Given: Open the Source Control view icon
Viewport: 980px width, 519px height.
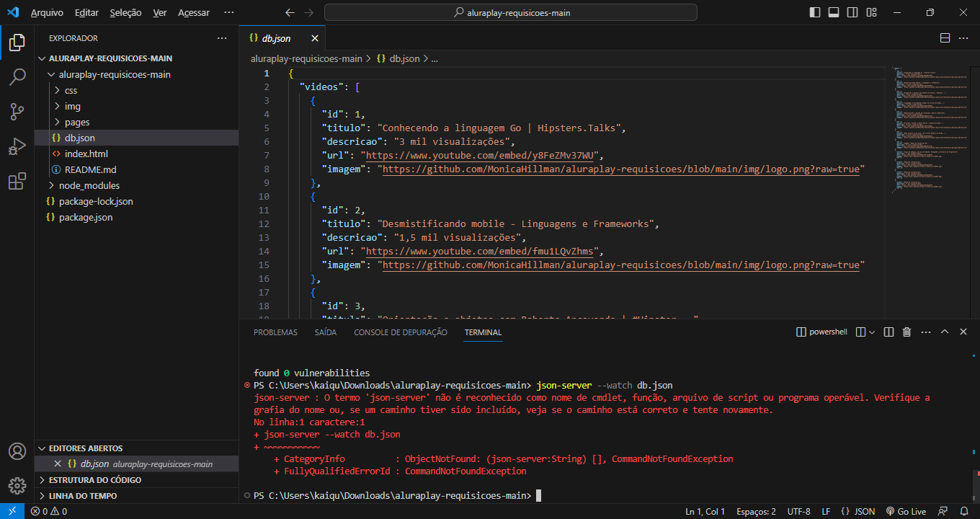Looking at the screenshot, I should [17, 112].
